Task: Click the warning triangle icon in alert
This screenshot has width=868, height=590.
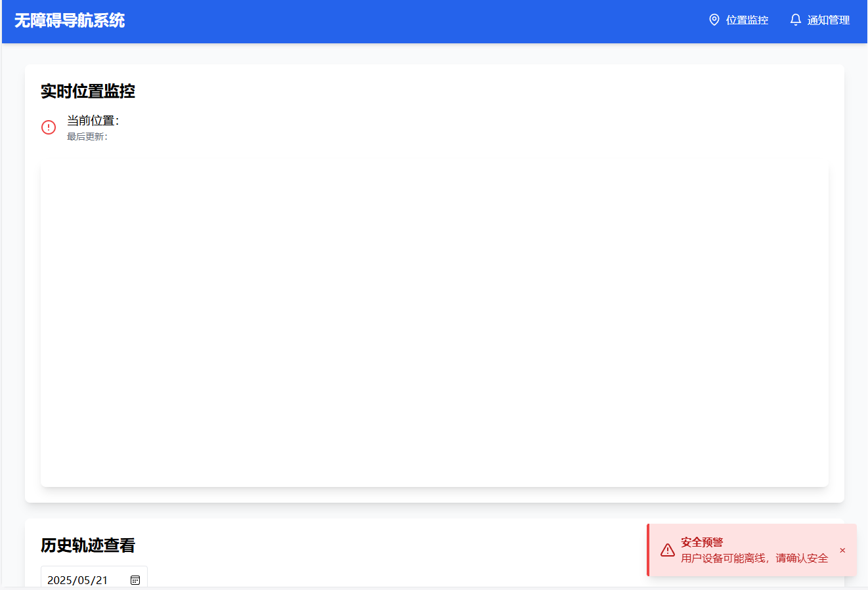Action: point(668,550)
